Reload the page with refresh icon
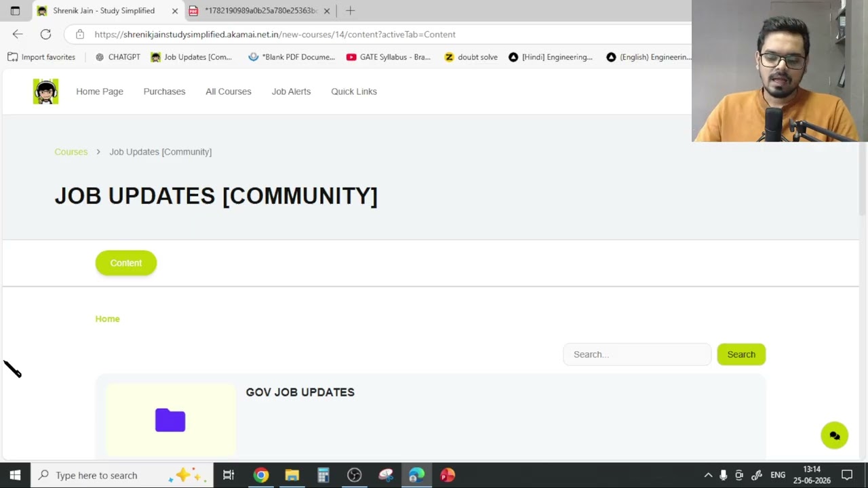This screenshot has height=488, width=868. pos(45,34)
